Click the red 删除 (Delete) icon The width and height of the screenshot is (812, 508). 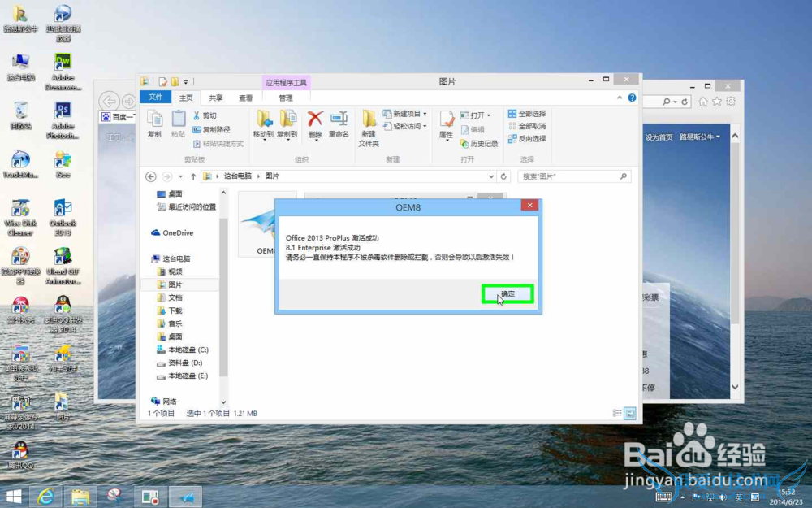[x=315, y=124]
